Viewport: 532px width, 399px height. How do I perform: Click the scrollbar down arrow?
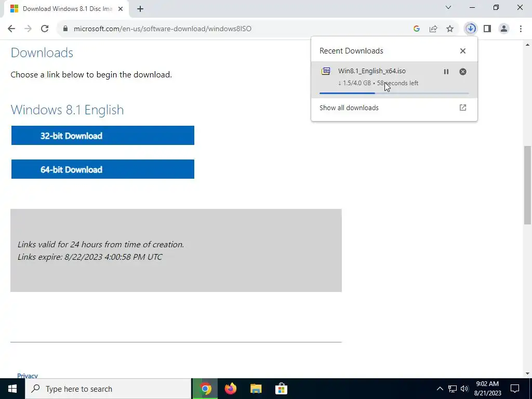(x=527, y=374)
